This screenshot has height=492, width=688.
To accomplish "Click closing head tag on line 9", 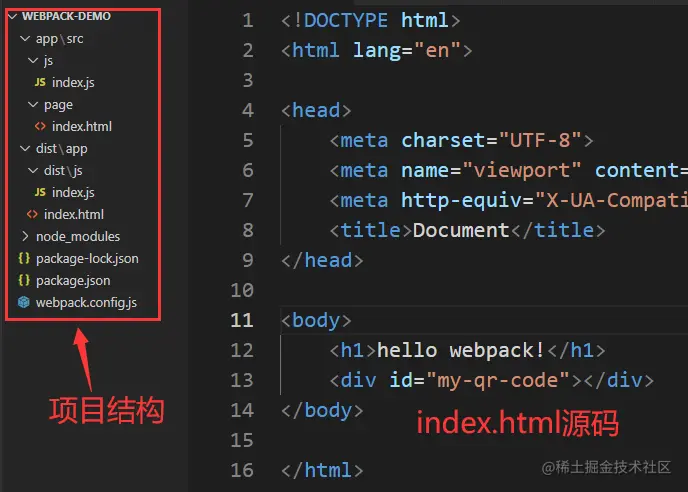I will pyautogui.click(x=322, y=260).
